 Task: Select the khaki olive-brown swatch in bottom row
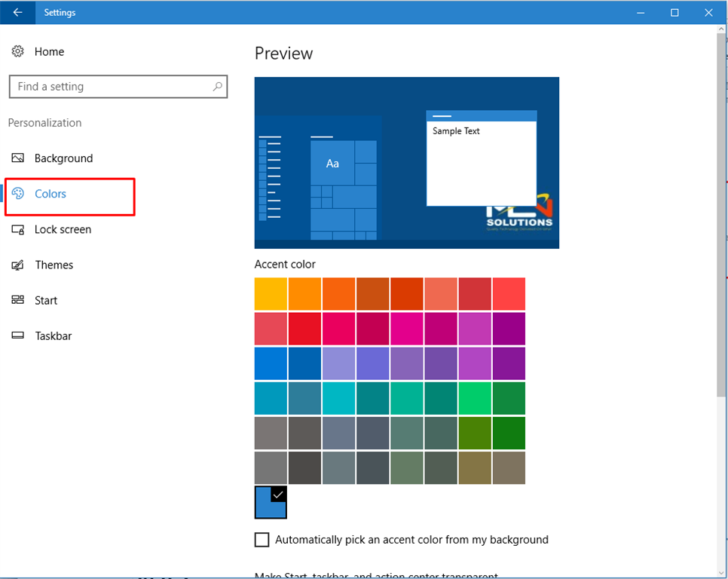[x=475, y=468]
